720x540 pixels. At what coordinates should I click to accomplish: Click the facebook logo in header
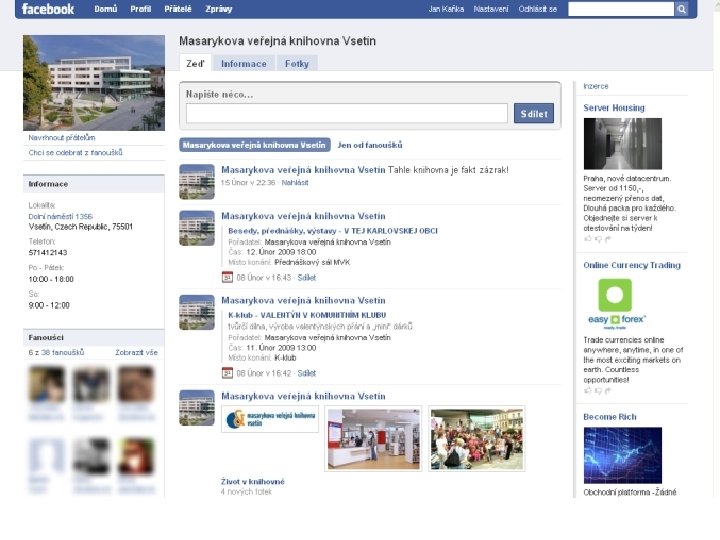point(48,9)
